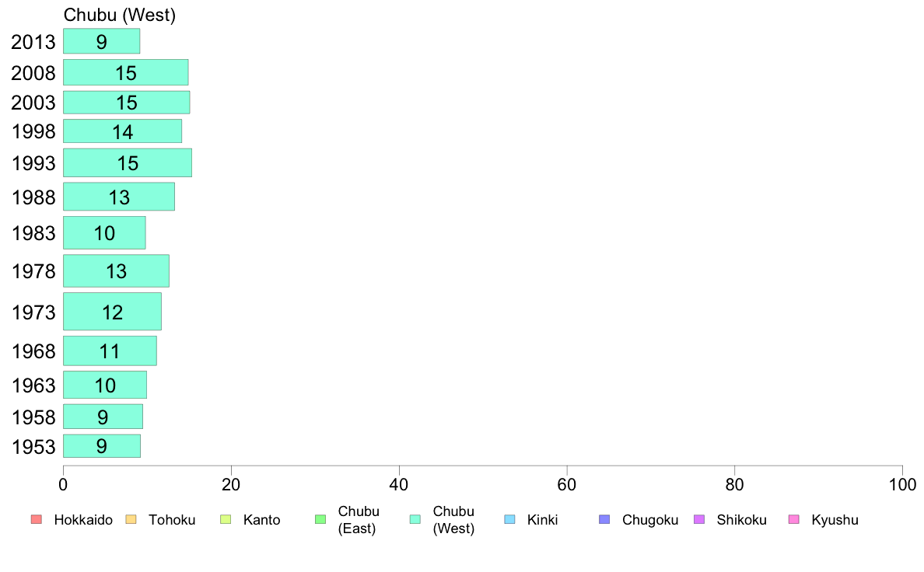This screenshot has height=572, width=924.
Task: Click the Chugoku legend label text
Action: click(x=650, y=520)
